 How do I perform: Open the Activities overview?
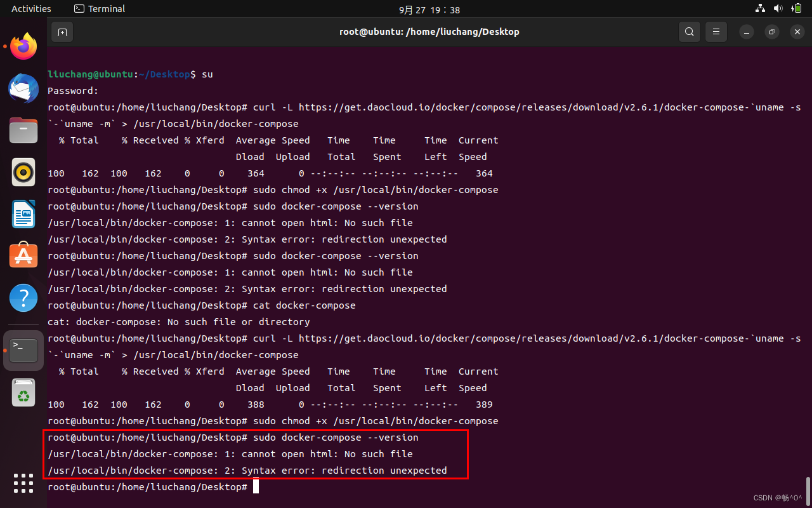(x=31, y=8)
